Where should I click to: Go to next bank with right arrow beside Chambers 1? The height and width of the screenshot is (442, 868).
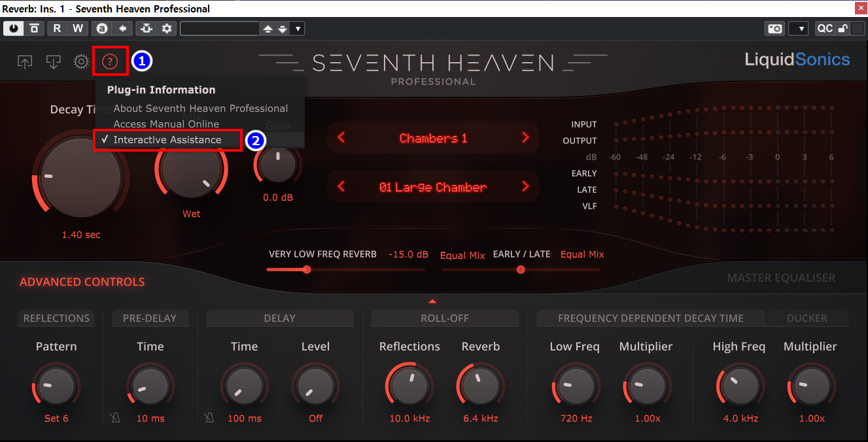(x=525, y=138)
